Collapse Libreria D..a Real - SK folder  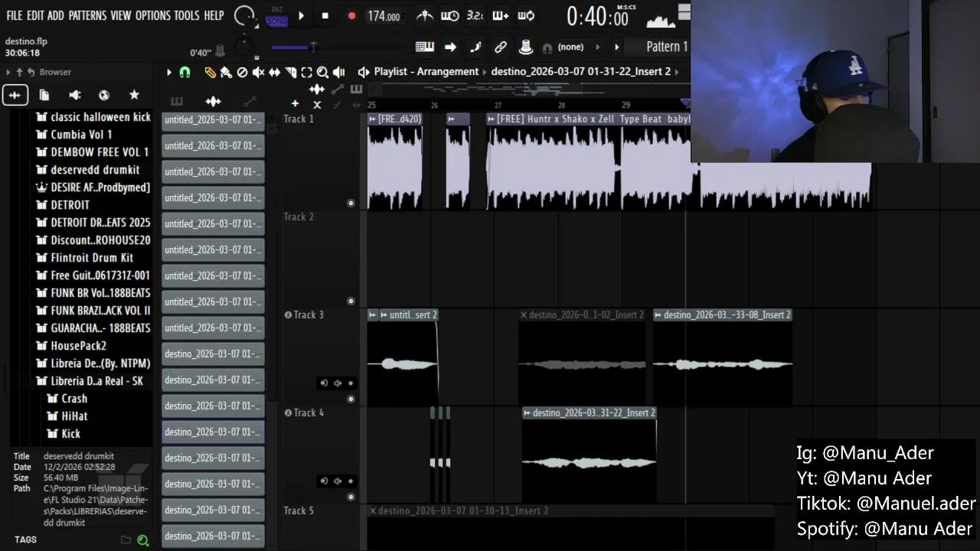point(90,381)
